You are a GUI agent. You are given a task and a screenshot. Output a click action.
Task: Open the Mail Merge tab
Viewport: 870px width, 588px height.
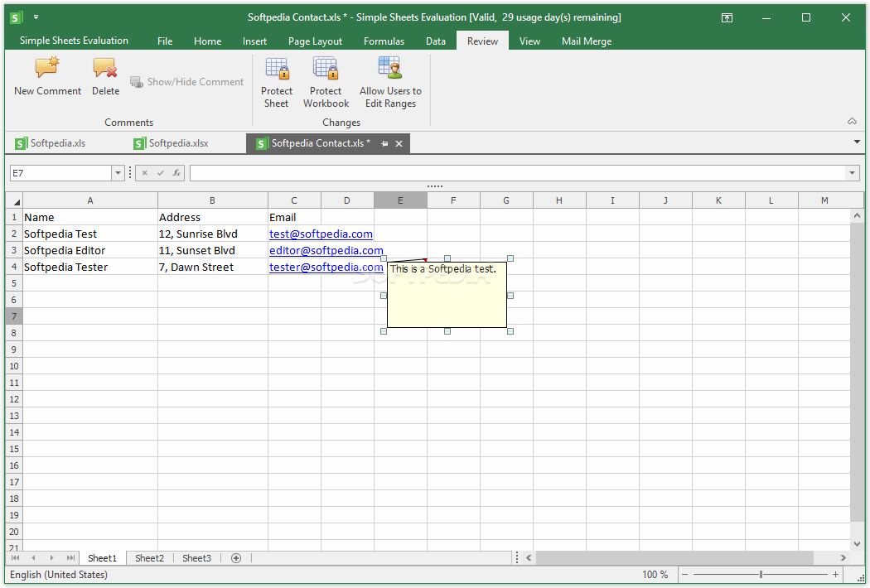587,41
